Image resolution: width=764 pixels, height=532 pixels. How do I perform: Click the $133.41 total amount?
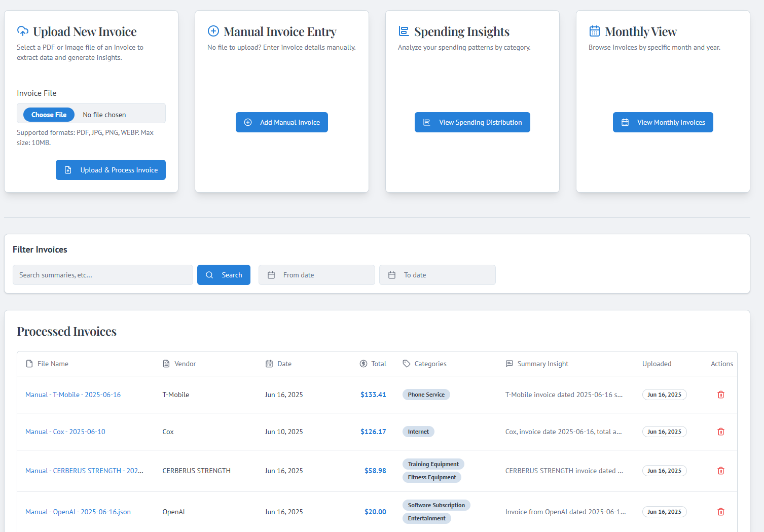pyautogui.click(x=373, y=395)
